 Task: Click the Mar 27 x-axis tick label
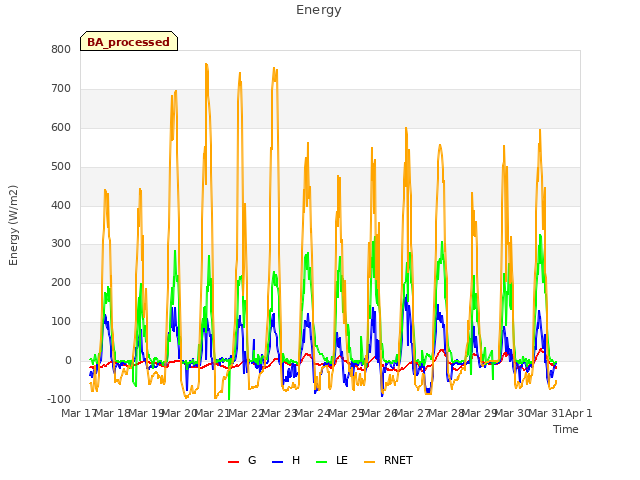point(412,413)
